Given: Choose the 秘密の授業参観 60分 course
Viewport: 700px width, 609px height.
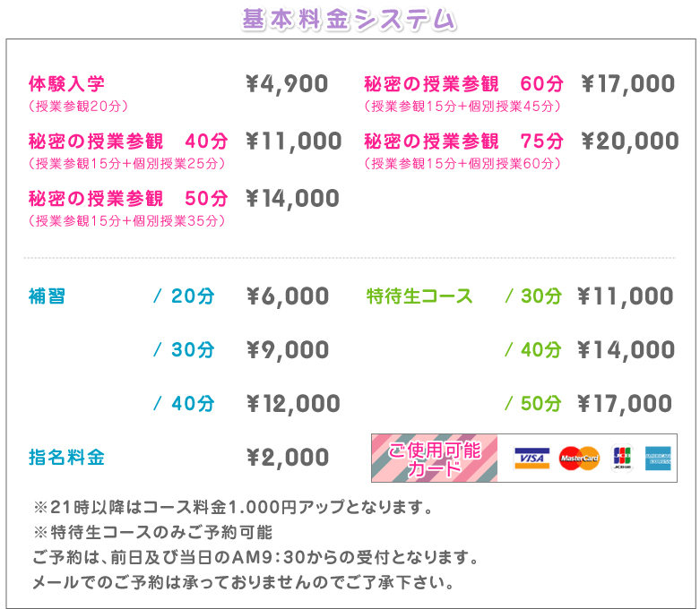Looking at the screenshot, I should [x=463, y=85].
